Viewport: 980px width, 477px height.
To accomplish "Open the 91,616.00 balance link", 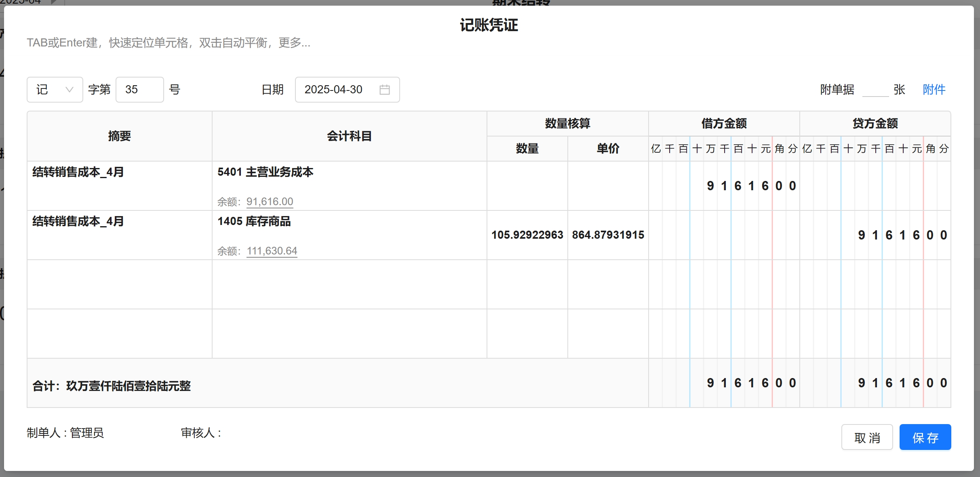I will click(x=270, y=202).
